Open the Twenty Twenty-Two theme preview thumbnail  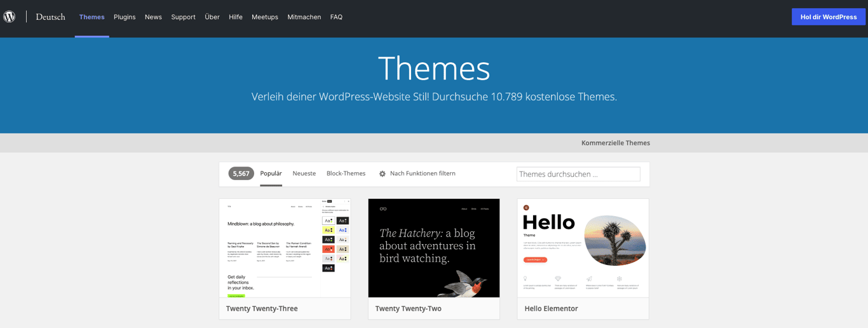[x=434, y=248]
